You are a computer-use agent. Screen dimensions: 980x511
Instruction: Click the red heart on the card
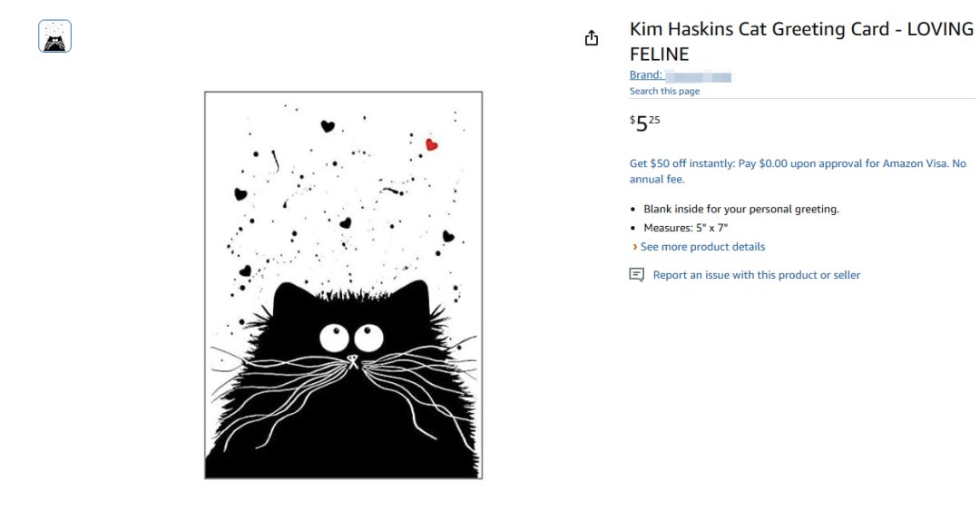click(x=431, y=144)
